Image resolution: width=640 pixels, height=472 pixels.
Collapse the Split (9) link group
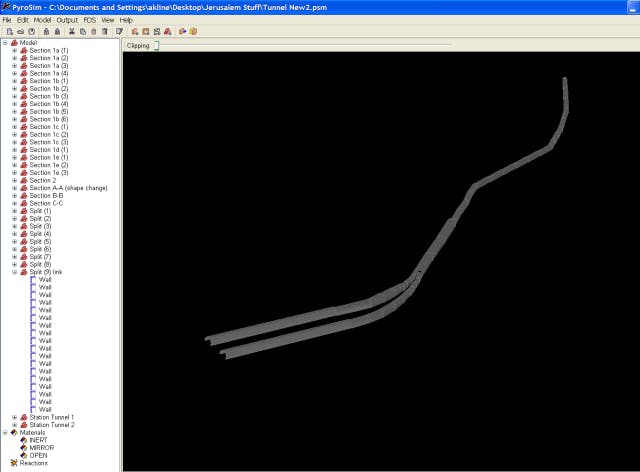[x=14, y=272]
